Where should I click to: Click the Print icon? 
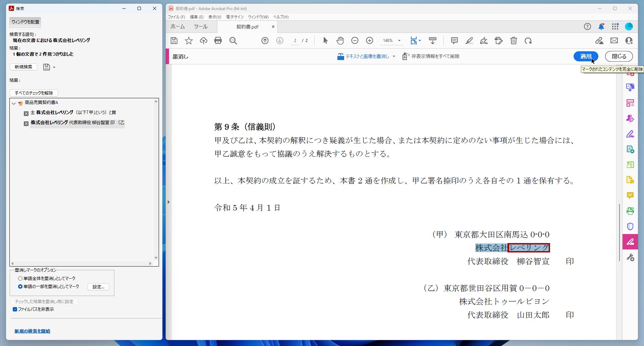click(218, 41)
